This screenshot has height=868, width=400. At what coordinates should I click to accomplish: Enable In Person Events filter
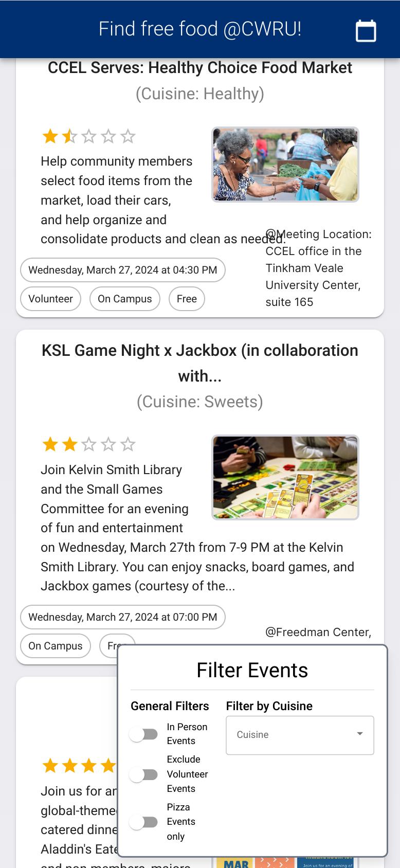pyautogui.click(x=143, y=734)
